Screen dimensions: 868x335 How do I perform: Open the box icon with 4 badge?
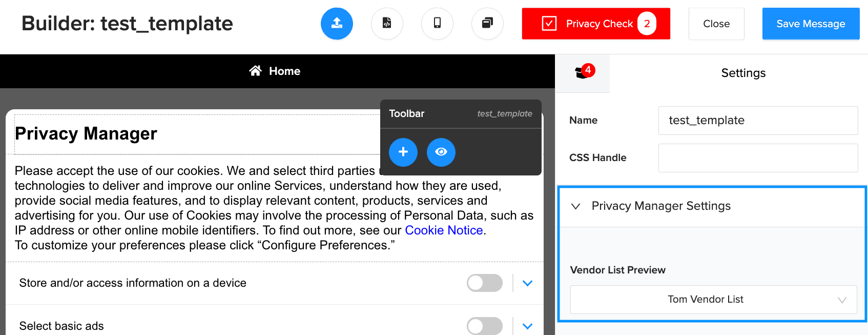point(583,73)
